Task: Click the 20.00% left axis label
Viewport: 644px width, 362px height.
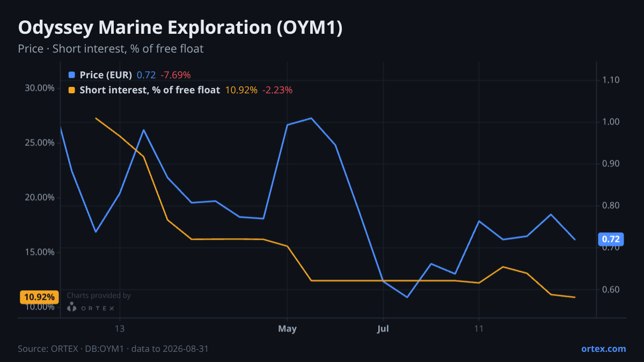Action: click(x=40, y=197)
